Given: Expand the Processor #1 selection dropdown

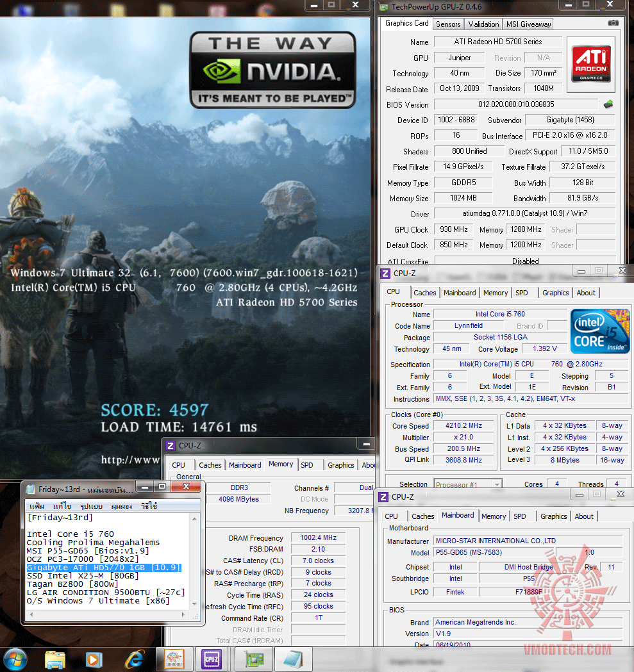Looking at the screenshot, I should (497, 485).
